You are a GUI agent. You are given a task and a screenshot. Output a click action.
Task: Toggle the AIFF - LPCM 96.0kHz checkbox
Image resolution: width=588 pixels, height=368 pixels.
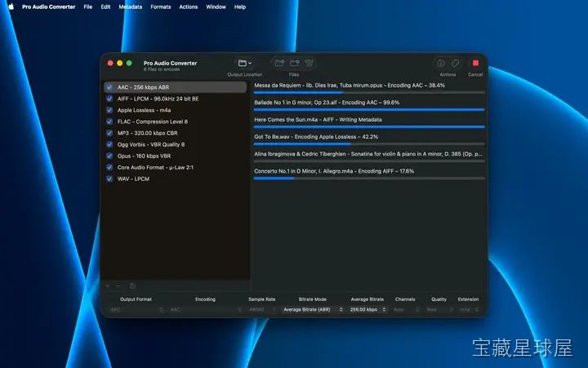(x=109, y=99)
